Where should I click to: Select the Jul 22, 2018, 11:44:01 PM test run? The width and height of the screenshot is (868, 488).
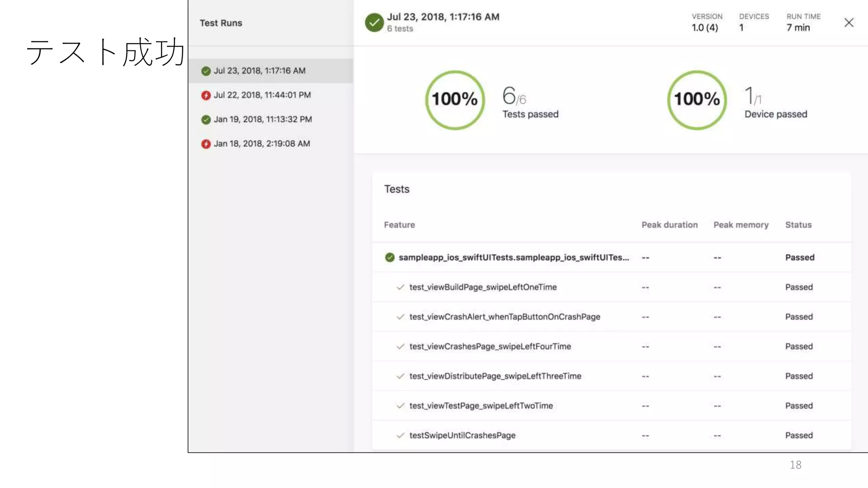[262, 95]
